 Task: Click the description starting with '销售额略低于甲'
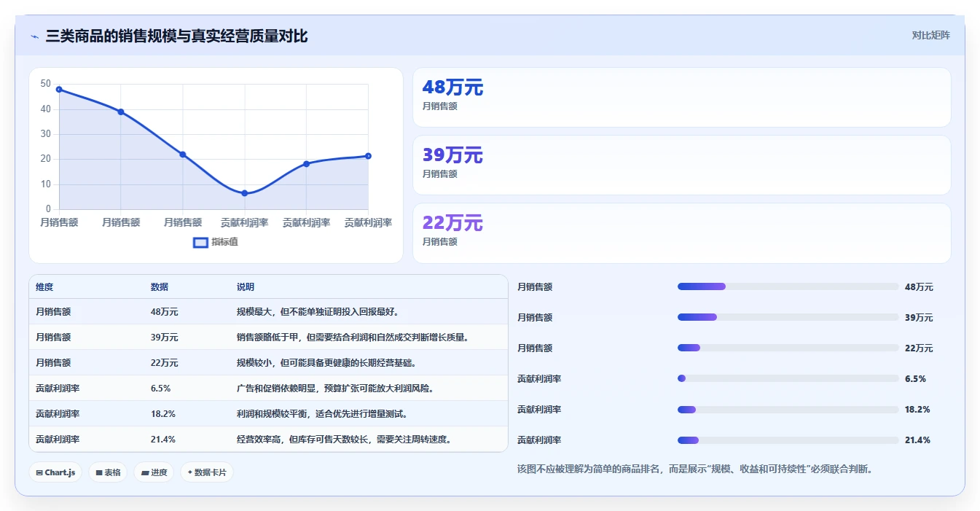click(353, 338)
